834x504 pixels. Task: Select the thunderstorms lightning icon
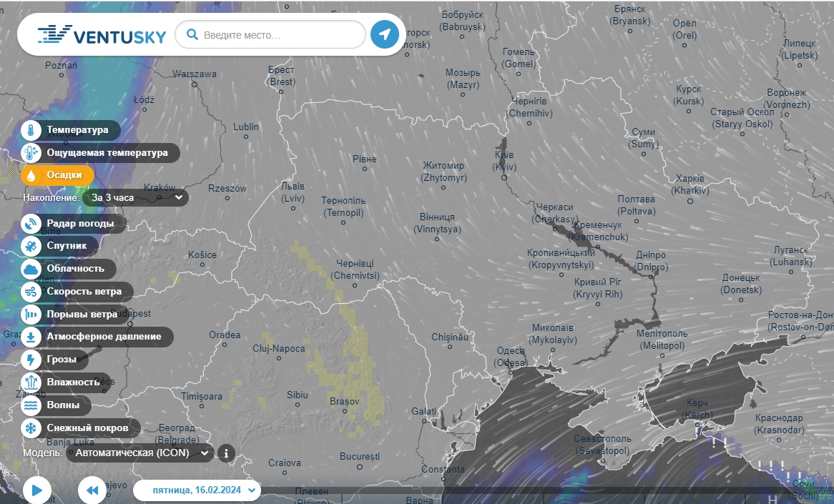[31, 360]
